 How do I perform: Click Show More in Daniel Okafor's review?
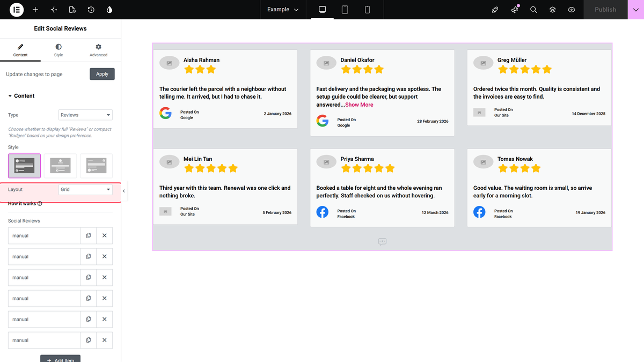tap(359, 105)
